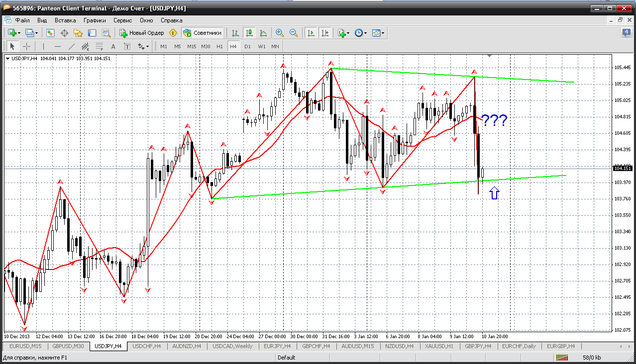Open the Strategy Tester icon

(x=106, y=33)
